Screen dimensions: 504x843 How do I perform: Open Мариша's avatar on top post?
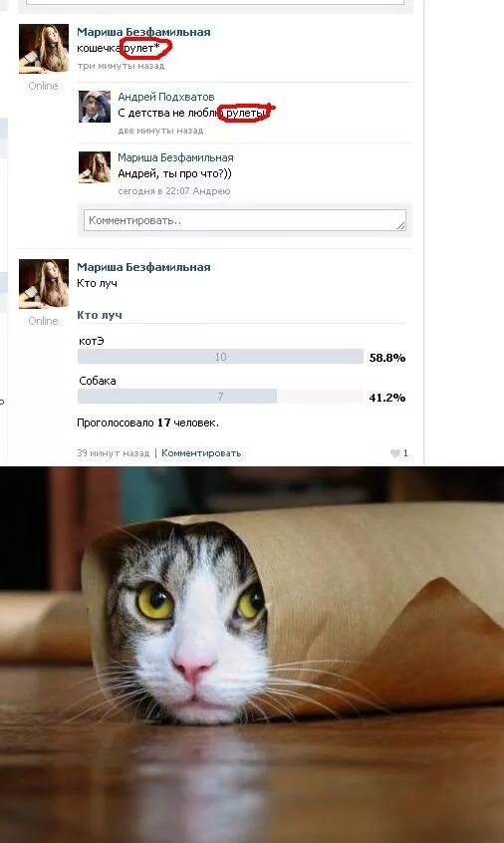pyautogui.click(x=44, y=49)
